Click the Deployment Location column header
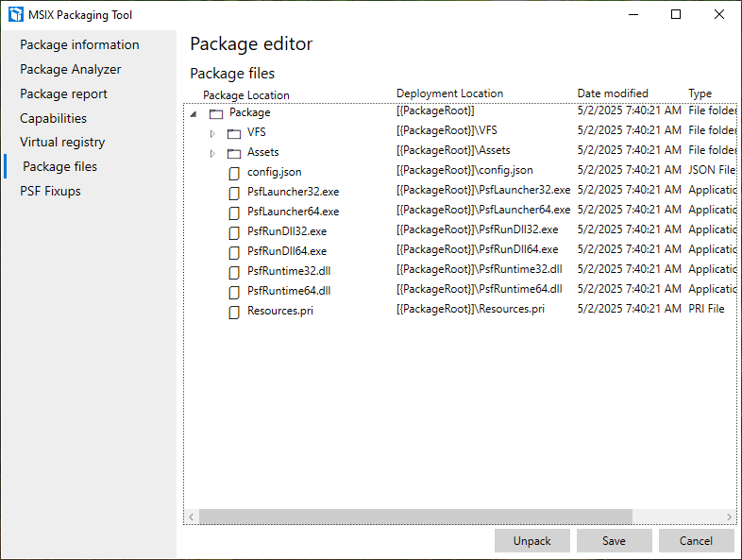 (449, 93)
